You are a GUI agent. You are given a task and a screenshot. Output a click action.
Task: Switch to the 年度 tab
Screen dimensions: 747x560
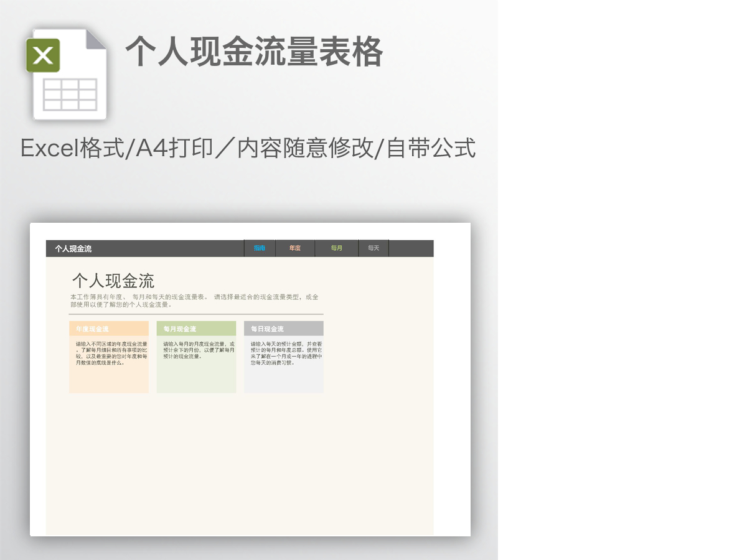point(295,248)
